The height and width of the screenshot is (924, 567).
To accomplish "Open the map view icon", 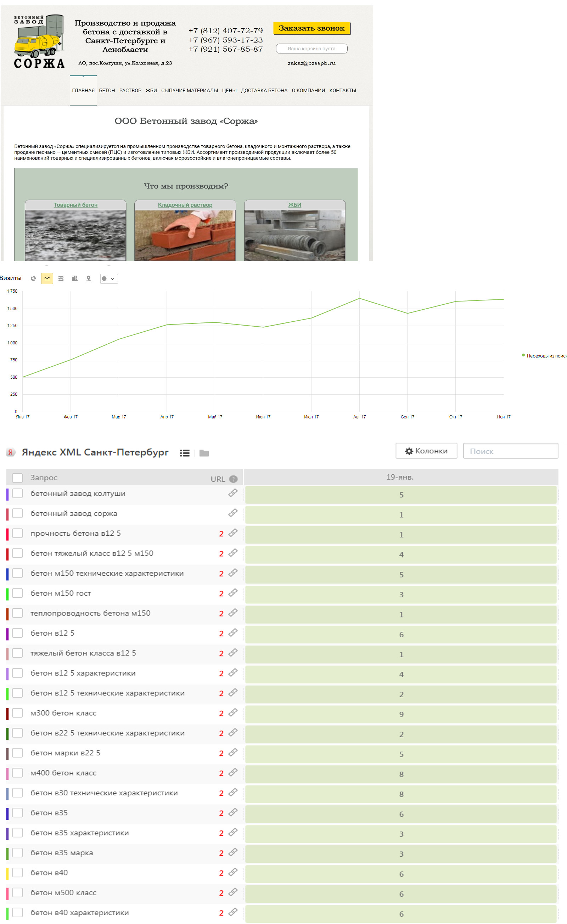I will [89, 278].
